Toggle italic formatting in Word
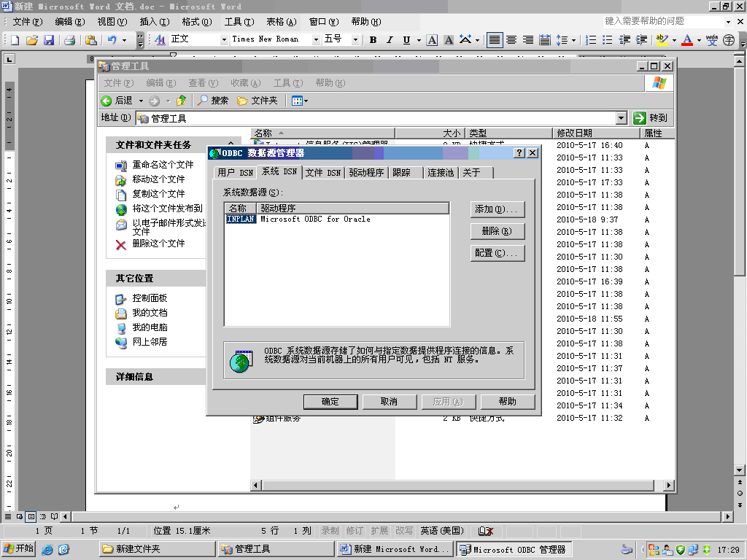The height and width of the screenshot is (560, 747). point(390,40)
